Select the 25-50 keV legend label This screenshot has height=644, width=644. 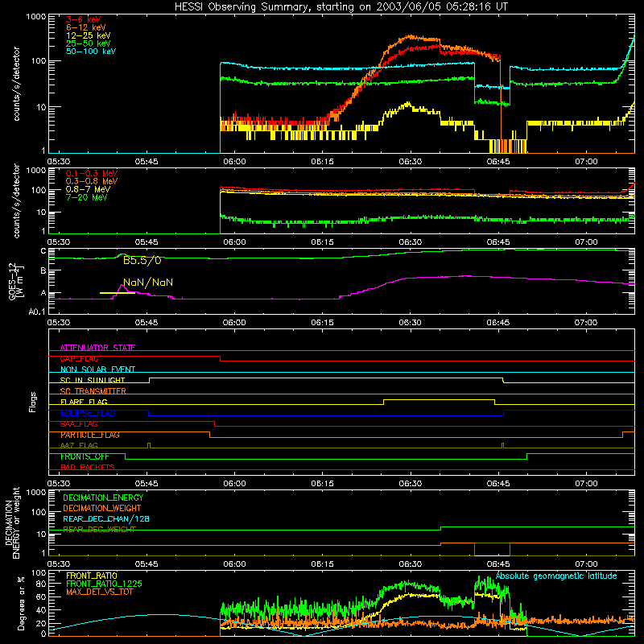click(x=89, y=43)
